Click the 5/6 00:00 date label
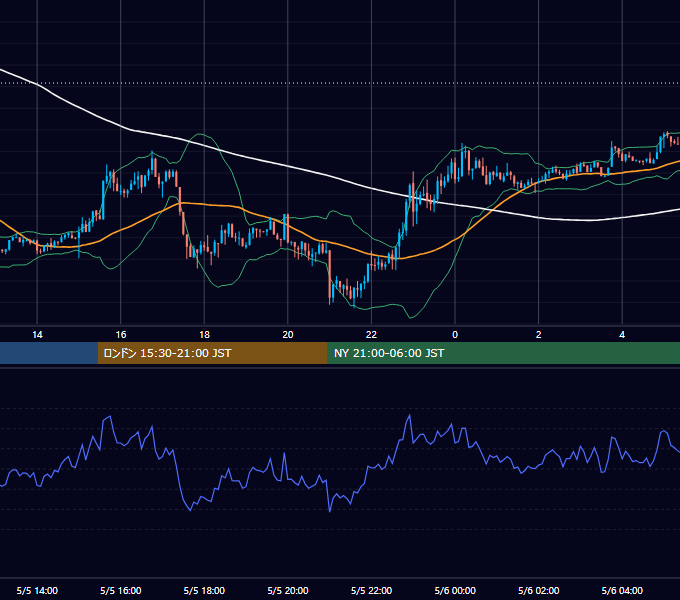Screen dimensions: 680x600 coord(455,590)
